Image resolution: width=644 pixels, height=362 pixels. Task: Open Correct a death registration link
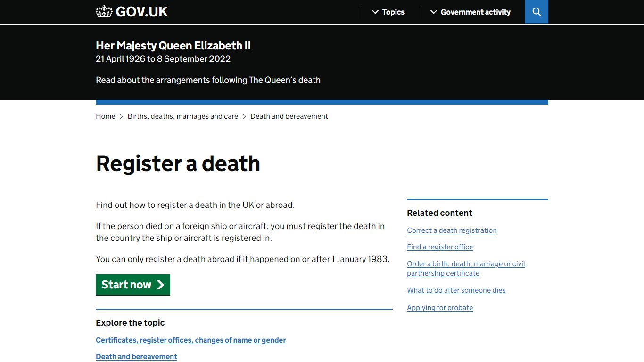452,230
